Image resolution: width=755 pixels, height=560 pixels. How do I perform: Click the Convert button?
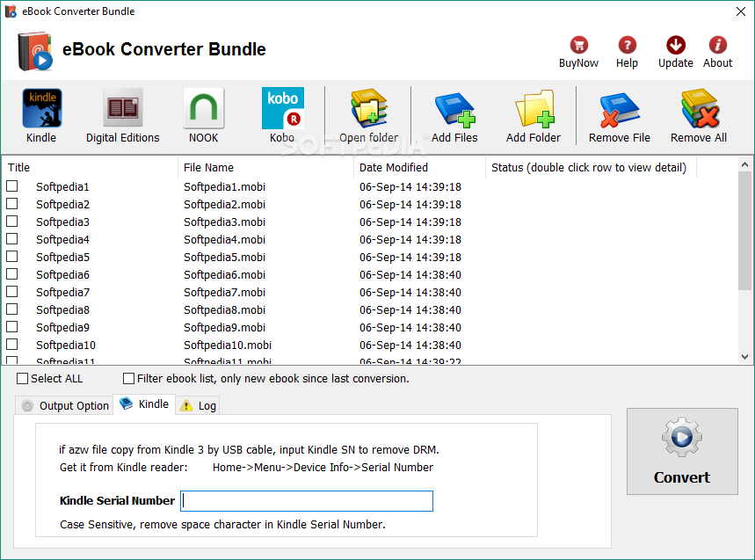(x=682, y=451)
